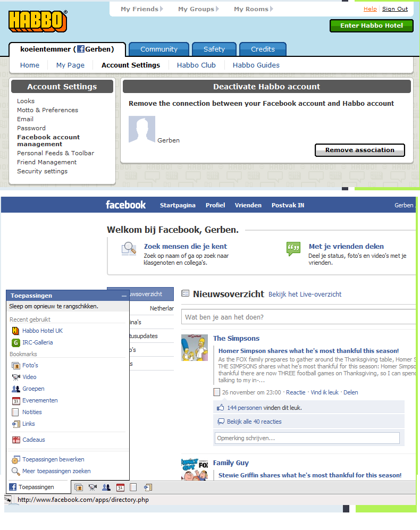Open Habbo Guides in the subnavigation
This screenshot has height=530, width=420.
tap(256, 65)
